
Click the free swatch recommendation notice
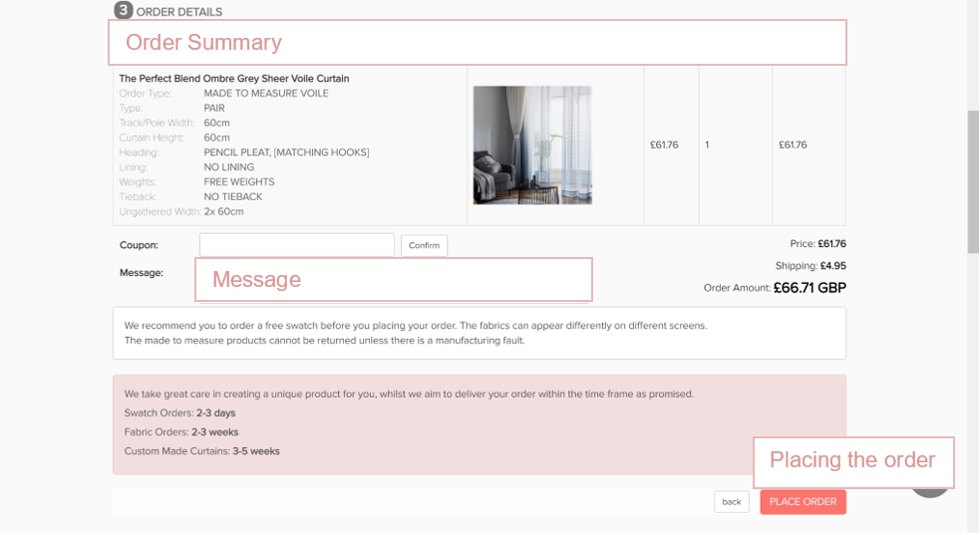479,333
